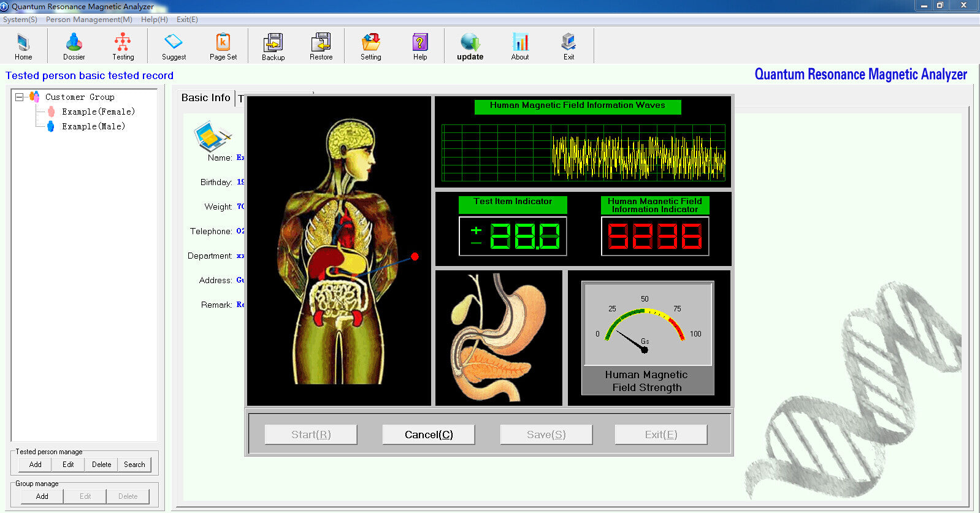Image resolution: width=980 pixels, height=513 pixels.
Task: Open the Exit(E) menu
Action: click(187, 20)
